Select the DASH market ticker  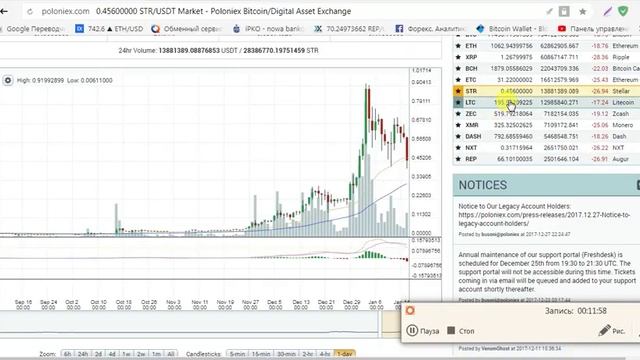pos(473,136)
